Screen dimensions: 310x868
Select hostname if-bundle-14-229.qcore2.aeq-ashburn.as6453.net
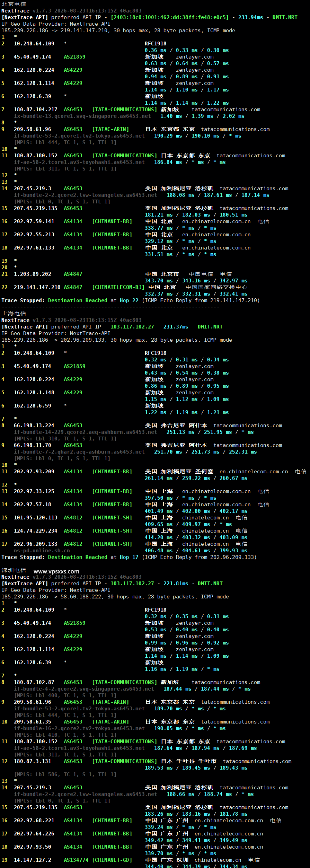tap(86, 432)
